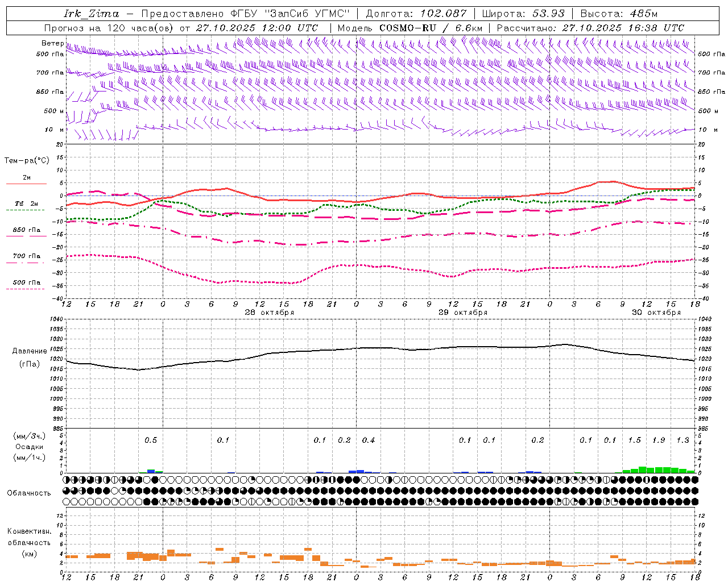The width and height of the screenshot is (728, 582).
Task: Select the text "Предоставлено ФГБУ ЗапСиб УГМС"
Action: pos(245,14)
